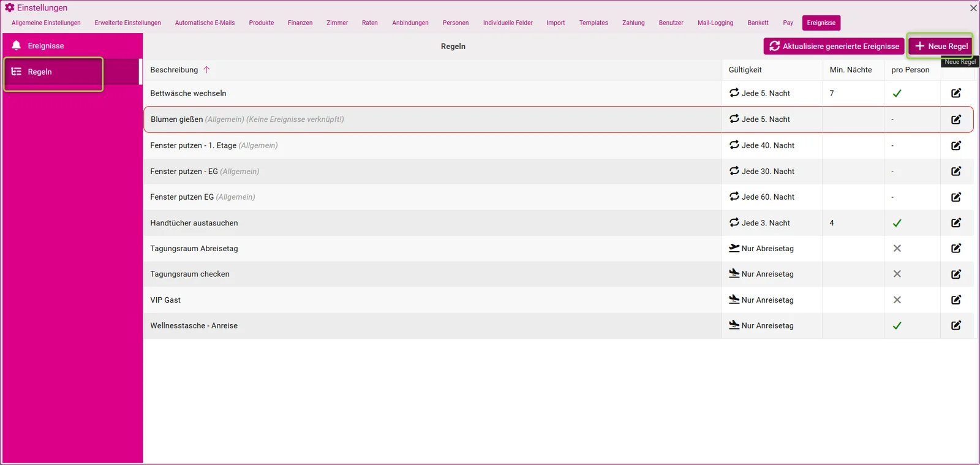Edit the Fenster putzen - 1. Etage rule
Image resolution: width=980 pixels, height=465 pixels.
click(956, 145)
